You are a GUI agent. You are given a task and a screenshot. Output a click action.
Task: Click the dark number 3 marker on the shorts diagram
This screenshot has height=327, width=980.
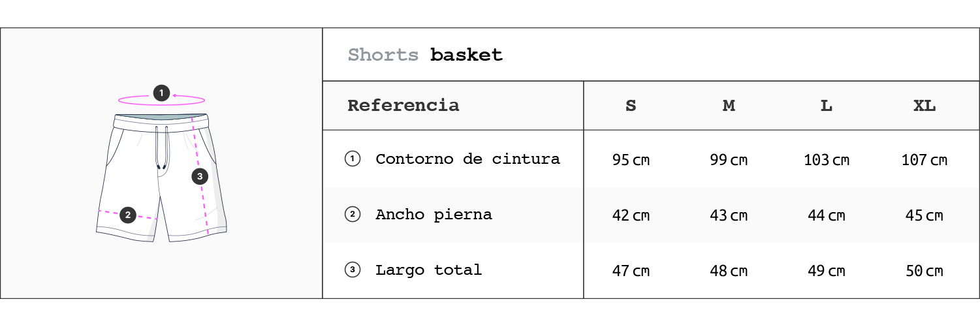pos(200,176)
